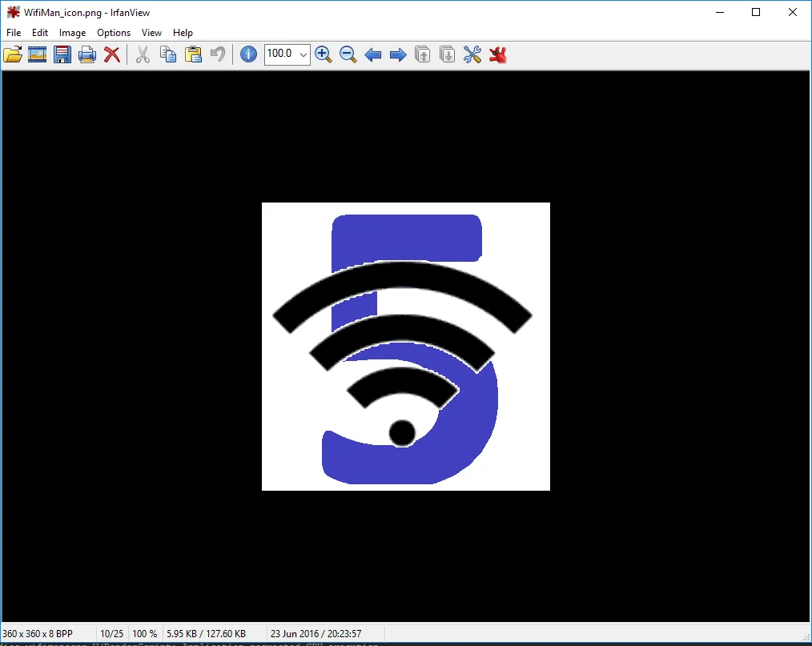Maximize the IrfanView window
This screenshot has height=646, width=812.
756,12
